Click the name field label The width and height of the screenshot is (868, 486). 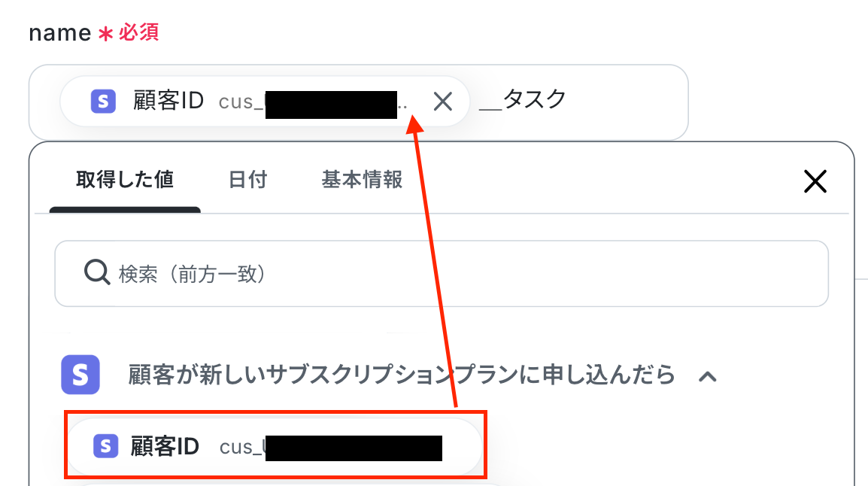(59, 32)
